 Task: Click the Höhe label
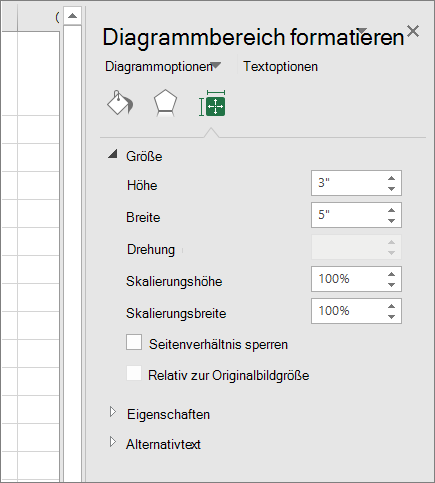(142, 185)
